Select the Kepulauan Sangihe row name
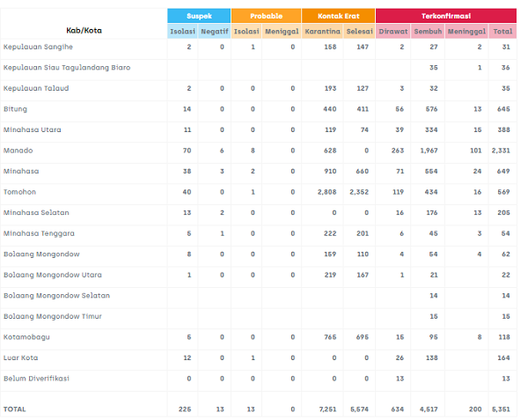Image resolution: width=528 pixels, height=420 pixels. [x=38, y=47]
